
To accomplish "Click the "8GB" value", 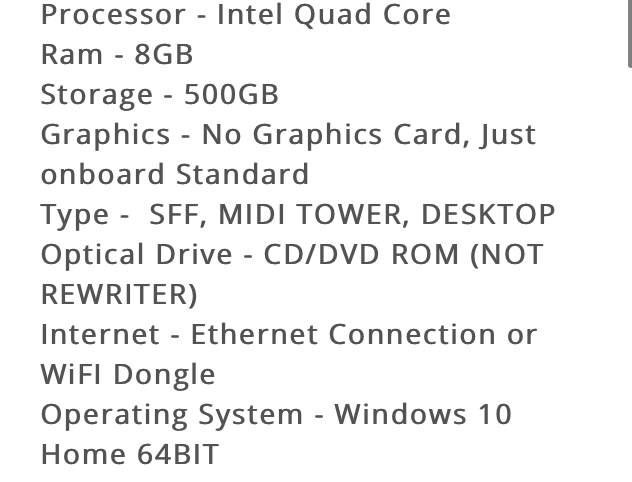I will 164,54.
